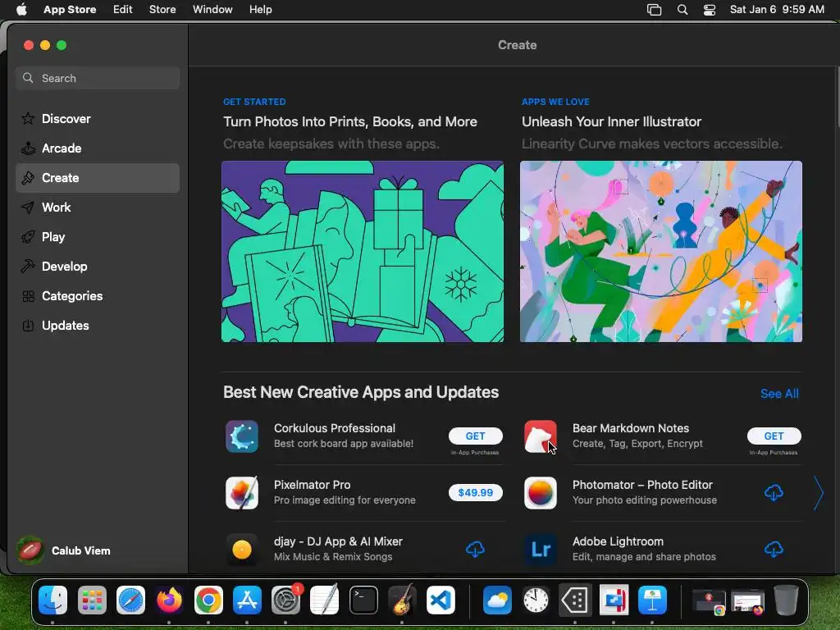This screenshot has width=840, height=630.
Task: Open Visual Studio Code from the dock
Action: pyautogui.click(x=441, y=600)
